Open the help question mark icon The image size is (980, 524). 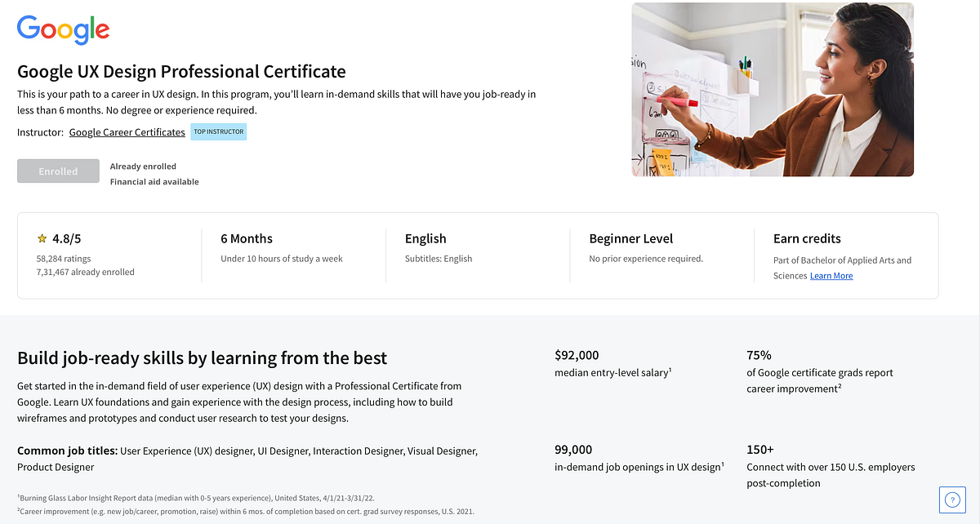[x=951, y=499]
